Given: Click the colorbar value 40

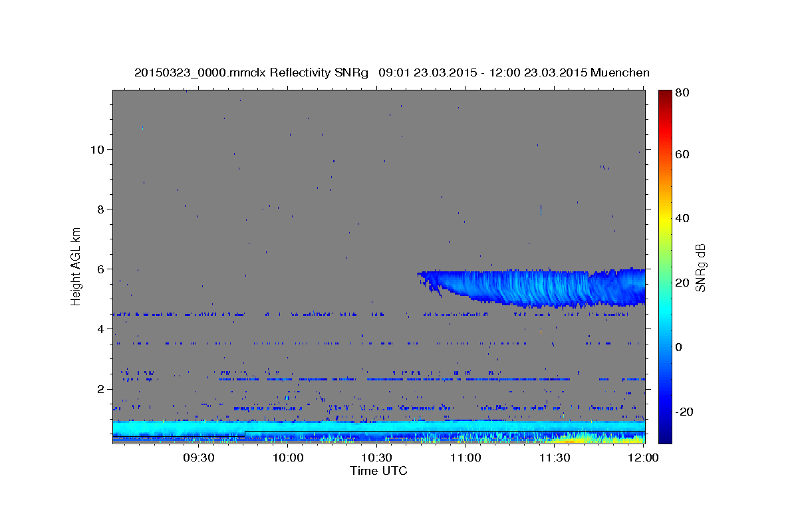Looking at the screenshot, I should [x=681, y=218].
